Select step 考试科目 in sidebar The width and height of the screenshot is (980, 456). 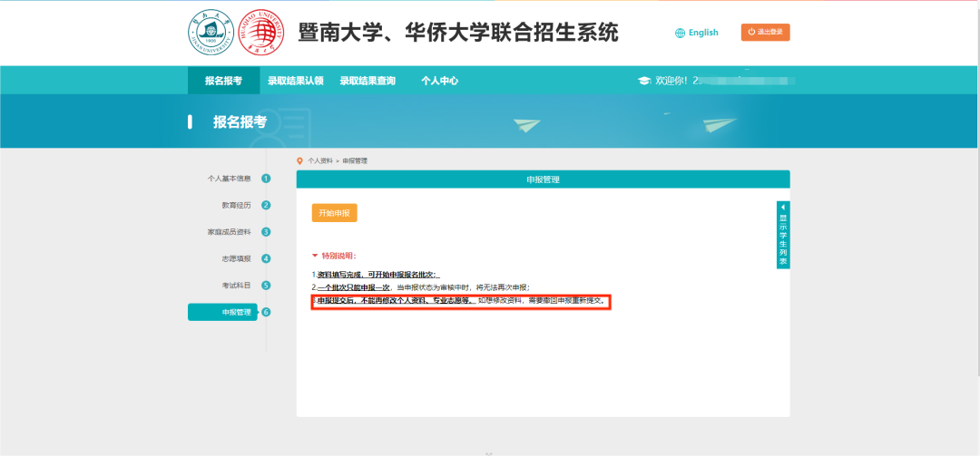click(236, 286)
